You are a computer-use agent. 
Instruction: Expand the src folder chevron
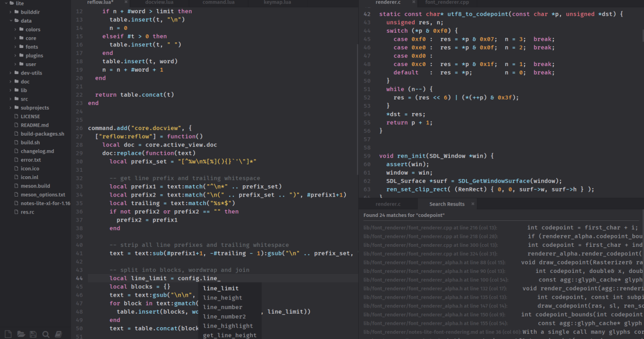pyautogui.click(x=10, y=99)
